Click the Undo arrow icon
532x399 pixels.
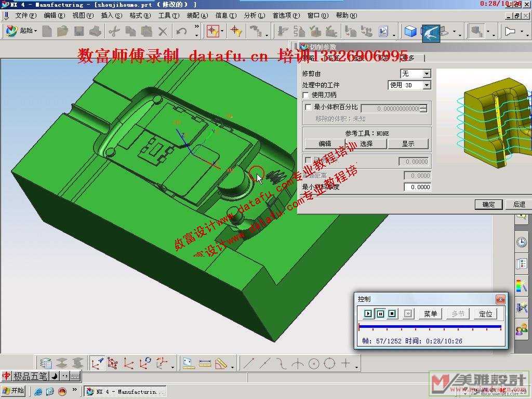tap(181, 32)
